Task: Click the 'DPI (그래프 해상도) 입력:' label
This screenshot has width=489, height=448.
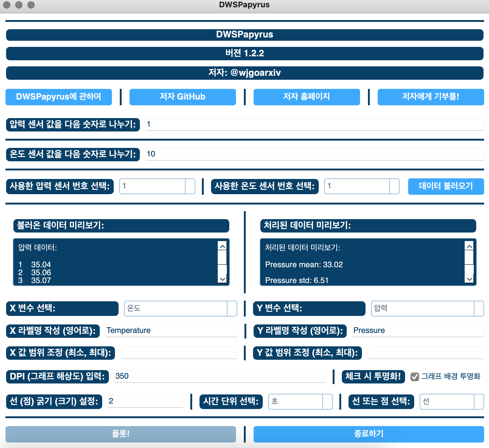Action: point(57,376)
